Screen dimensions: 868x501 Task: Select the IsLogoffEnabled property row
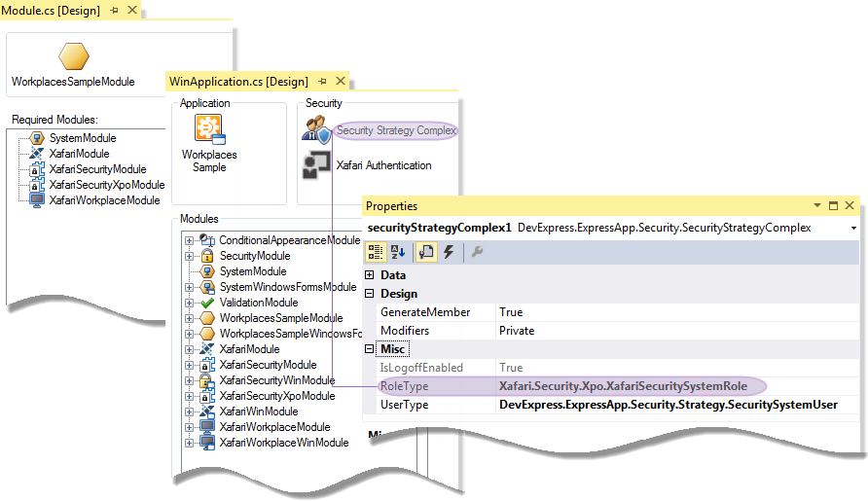coord(618,368)
